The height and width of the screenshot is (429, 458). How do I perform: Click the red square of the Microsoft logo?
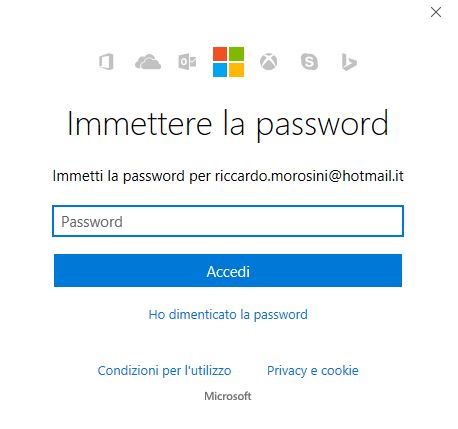[x=220, y=54]
